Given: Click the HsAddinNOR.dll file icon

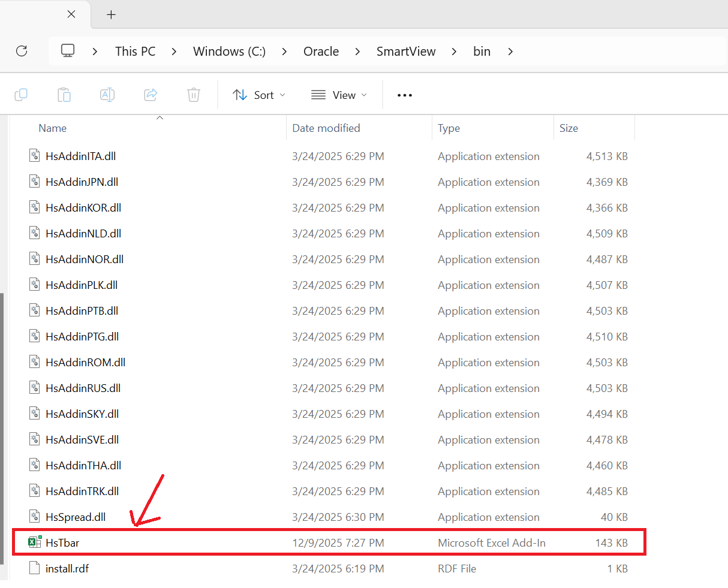Looking at the screenshot, I should pyautogui.click(x=35, y=259).
